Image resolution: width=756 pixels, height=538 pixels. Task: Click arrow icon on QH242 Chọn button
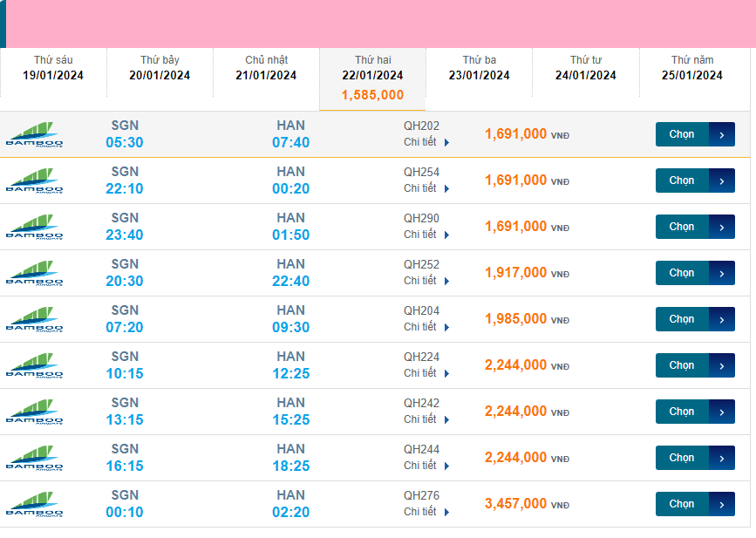pos(722,412)
